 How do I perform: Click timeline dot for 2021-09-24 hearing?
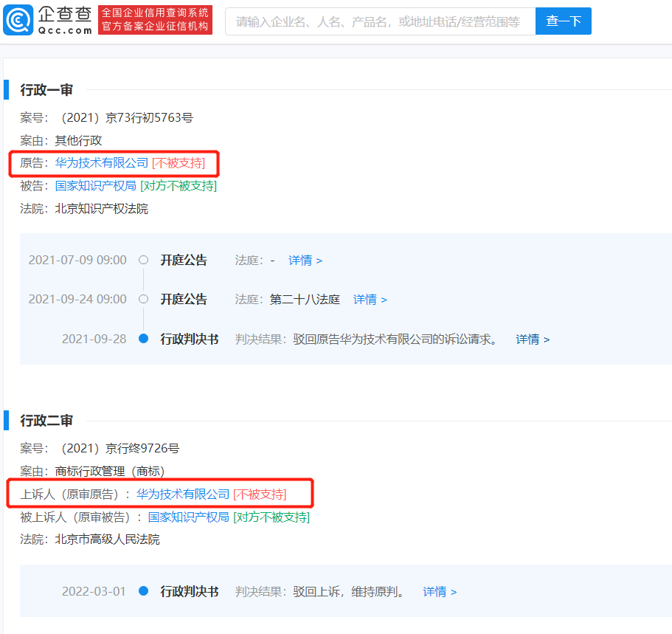click(x=144, y=299)
